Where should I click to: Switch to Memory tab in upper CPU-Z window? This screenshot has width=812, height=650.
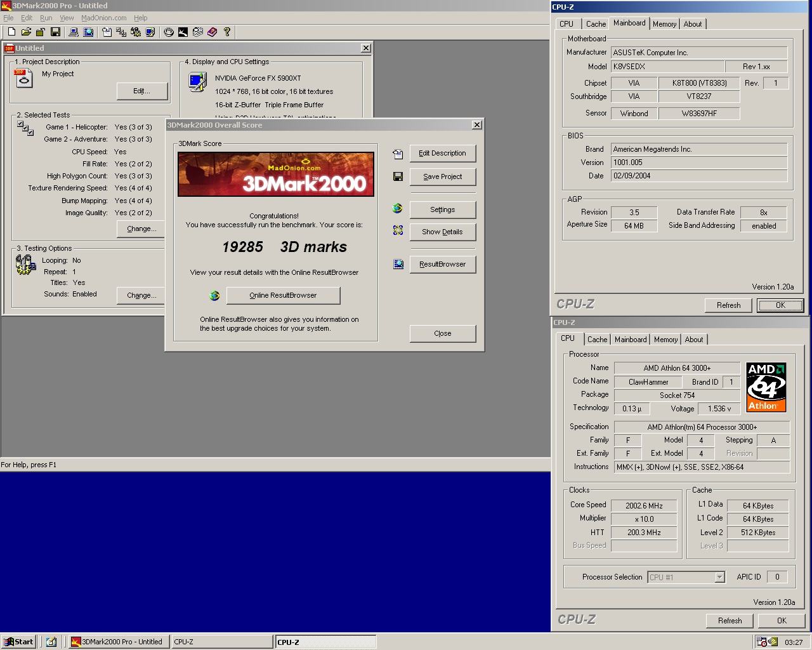(664, 24)
